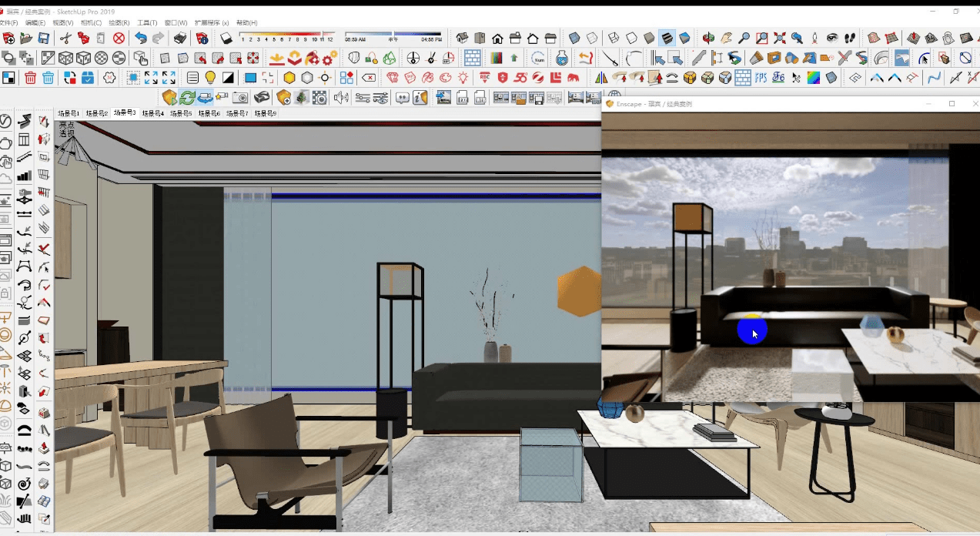This screenshot has height=536, width=980.
Task: Select the Orbit tool
Action: pyautogui.click(x=708, y=38)
